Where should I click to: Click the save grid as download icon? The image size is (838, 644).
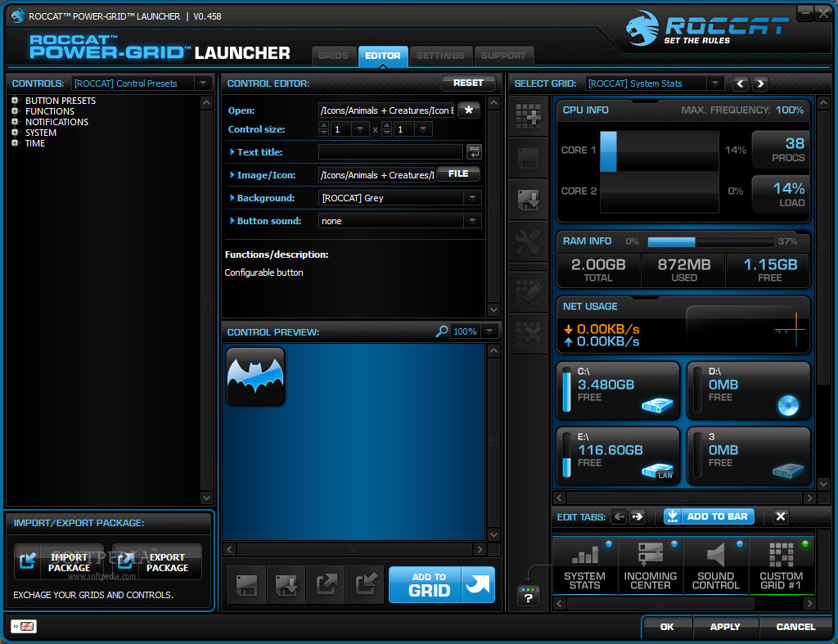pos(528,200)
